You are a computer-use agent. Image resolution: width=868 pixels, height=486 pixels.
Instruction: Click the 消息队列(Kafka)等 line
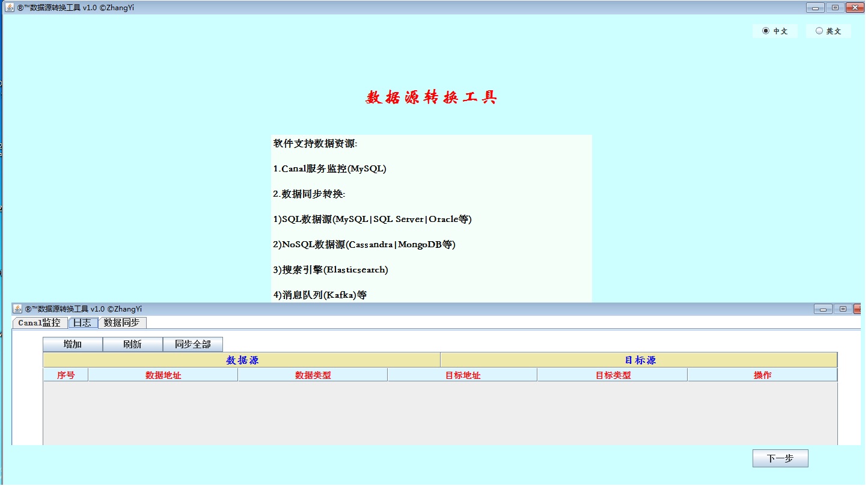click(320, 295)
